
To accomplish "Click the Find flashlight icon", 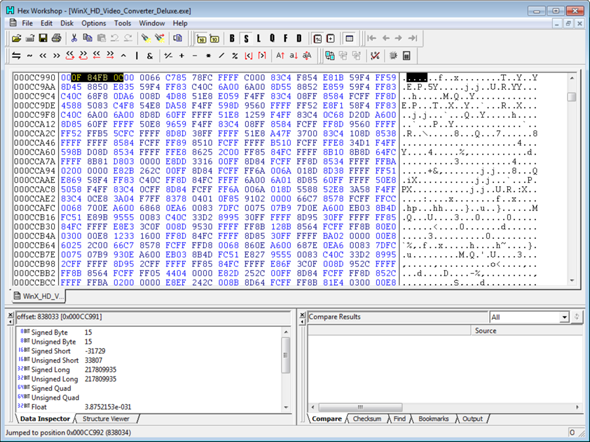I will coord(146,38).
